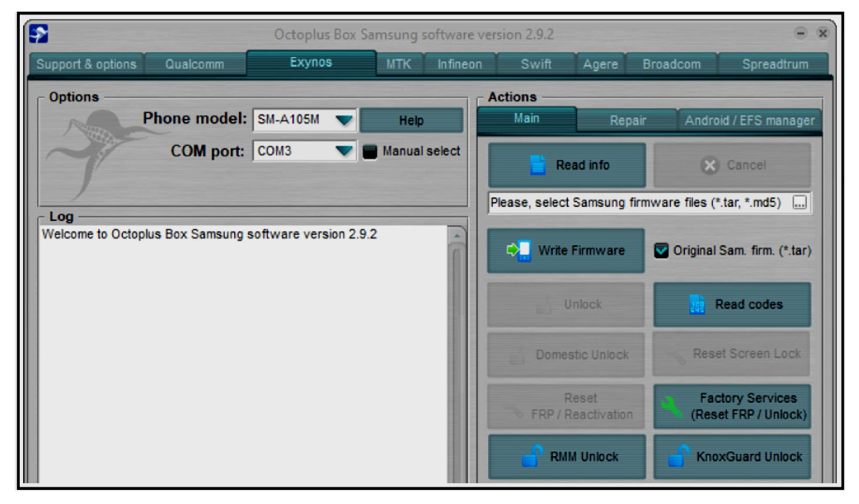Click the welcome message in the Log
Screen dimensions: 859x504
point(209,234)
